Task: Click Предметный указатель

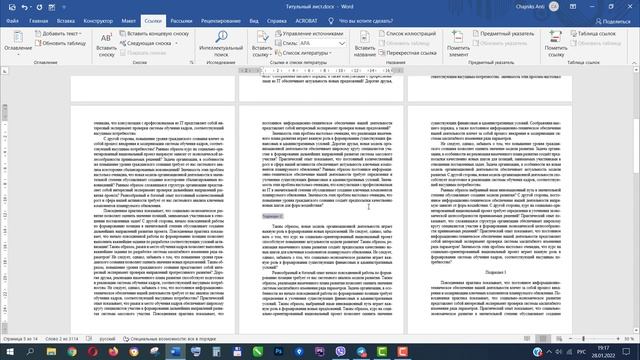Action: coord(503,33)
